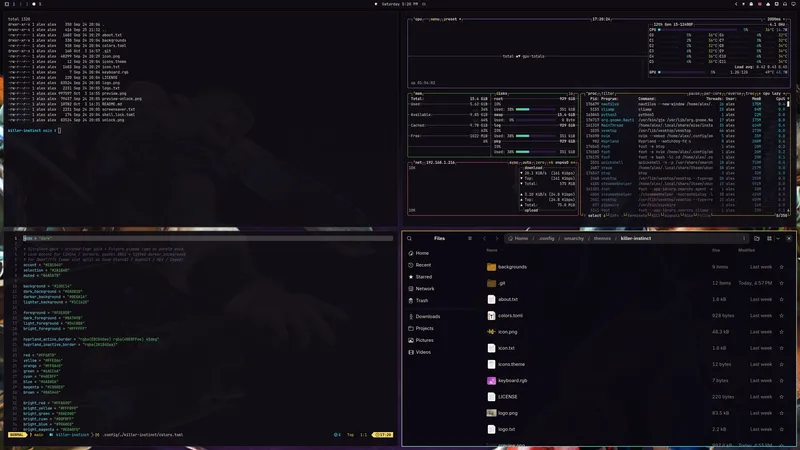Open Starred in Files sidebar
Image resolution: width=800 pixels, height=450 pixels.
[x=420, y=277]
